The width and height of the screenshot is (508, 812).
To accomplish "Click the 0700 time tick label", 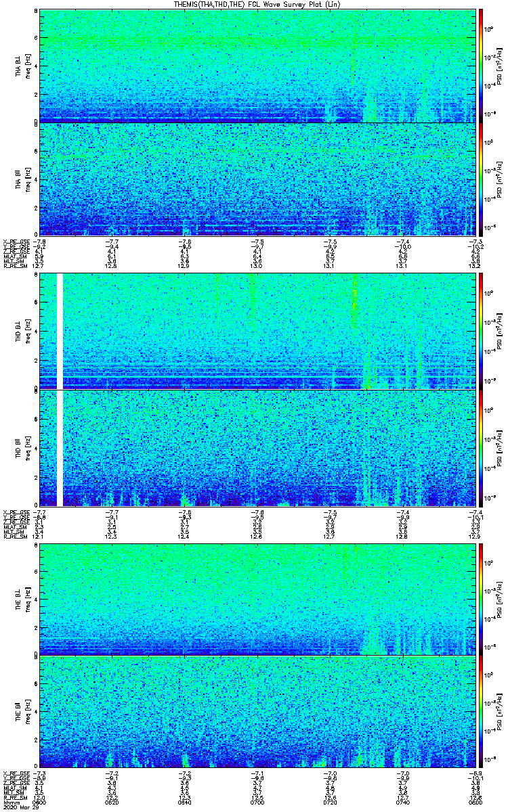I will coord(257,803).
